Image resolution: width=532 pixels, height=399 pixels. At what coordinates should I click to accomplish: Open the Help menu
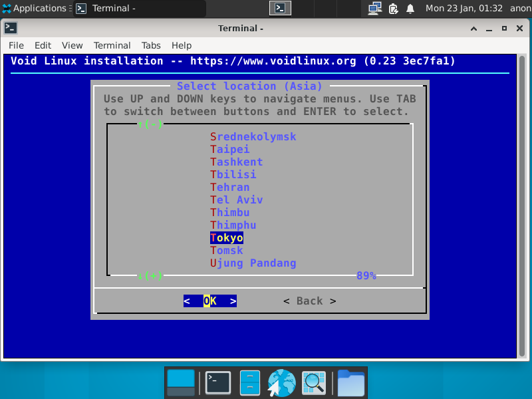[x=182, y=45]
